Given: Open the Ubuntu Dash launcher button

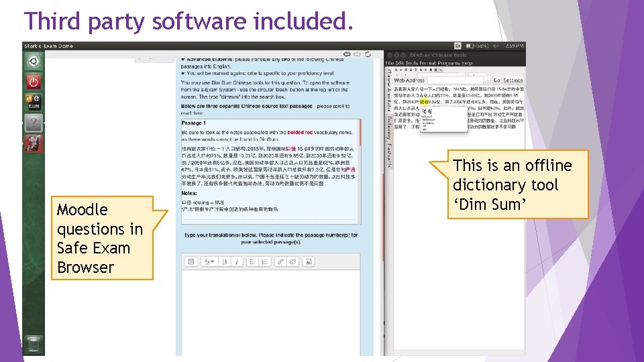Looking at the screenshot, I should (x=34, y=62).
